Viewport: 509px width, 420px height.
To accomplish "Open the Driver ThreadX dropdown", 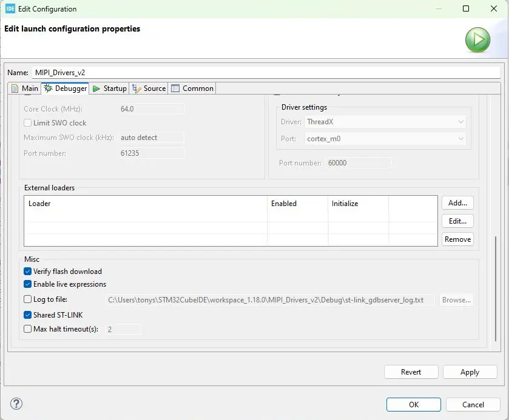I will click(385, 122).
